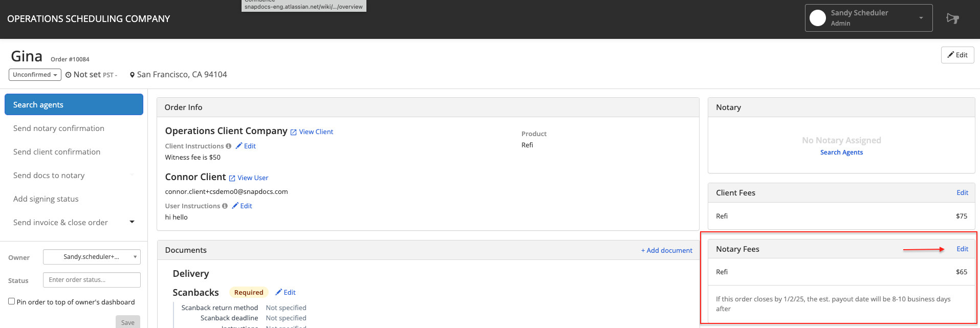This screenshot has width=980, height=328.
Task: Click the Search agents button
Action: tap(74, 104)
